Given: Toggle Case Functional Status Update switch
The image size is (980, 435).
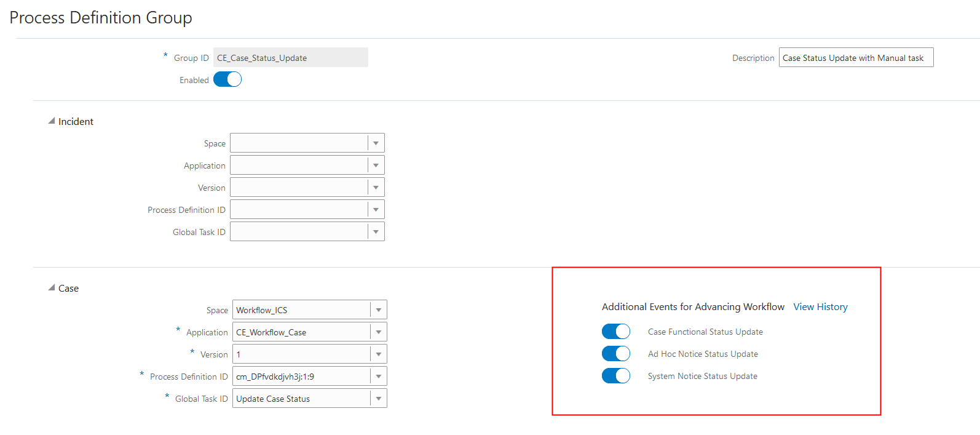Looking at the screenshot, I should (x=615, y=332).
